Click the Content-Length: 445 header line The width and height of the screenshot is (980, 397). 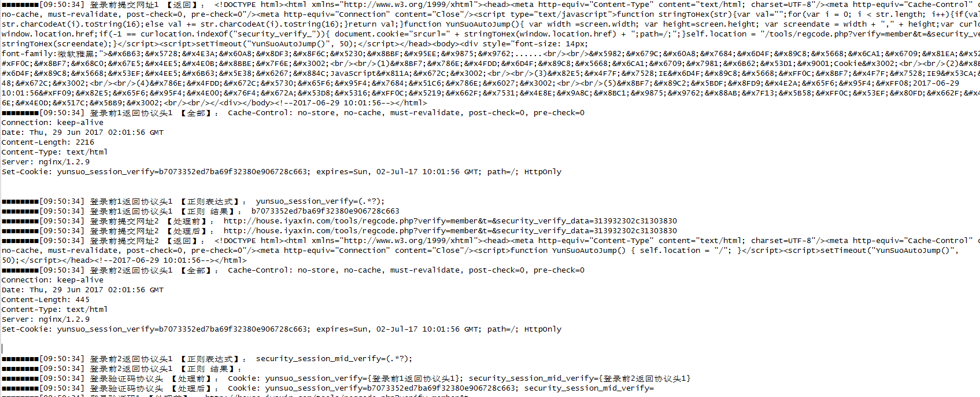(46, 300)
